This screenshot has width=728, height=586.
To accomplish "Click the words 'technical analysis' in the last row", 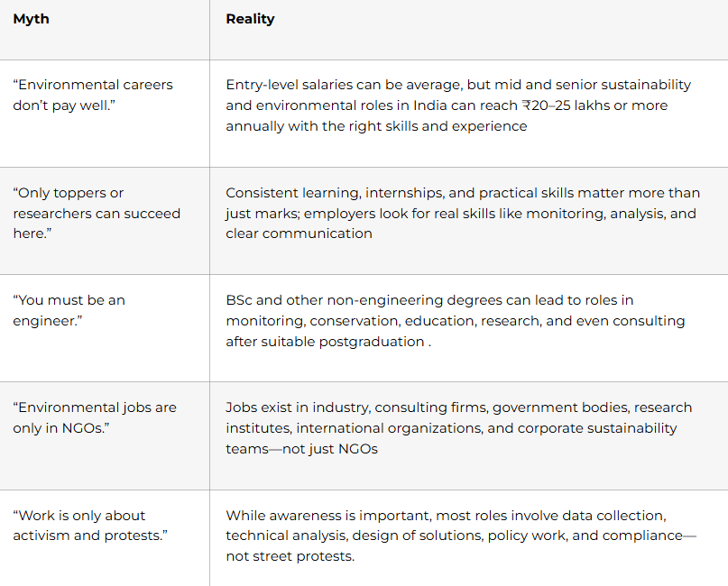I will tap(286, 536).
